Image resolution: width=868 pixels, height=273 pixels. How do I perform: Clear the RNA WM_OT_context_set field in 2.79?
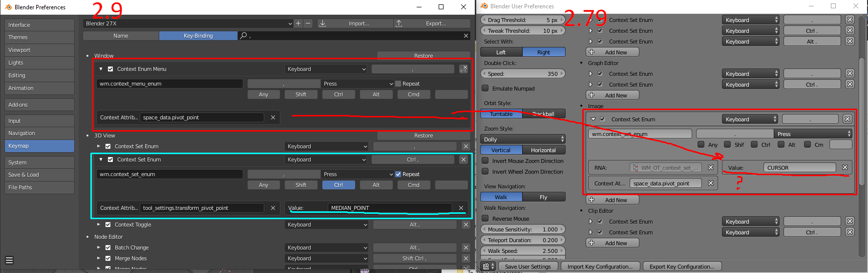(x=711, y=168)
